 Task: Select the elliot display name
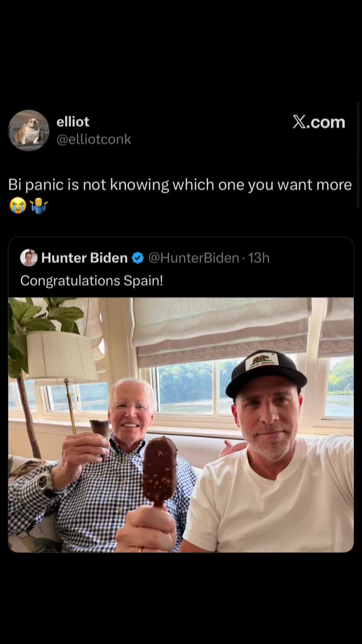pyautogui.click(x=73, y=122)
